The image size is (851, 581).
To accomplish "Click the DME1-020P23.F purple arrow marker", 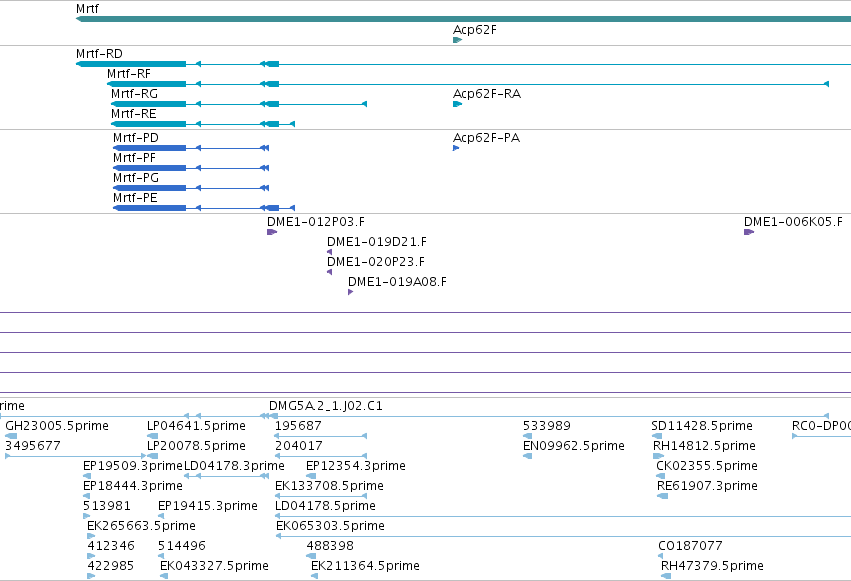I will [x=329, y=272].
